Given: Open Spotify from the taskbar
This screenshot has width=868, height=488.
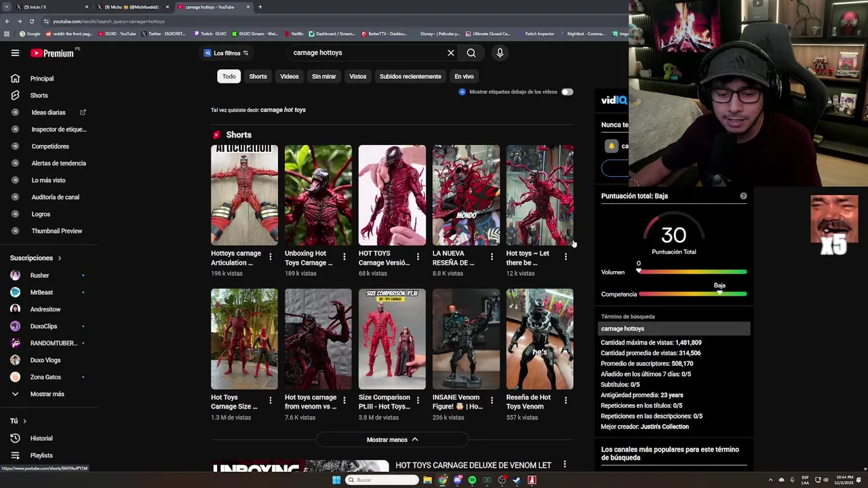Looking at the screenshot, I should [472, 480].
